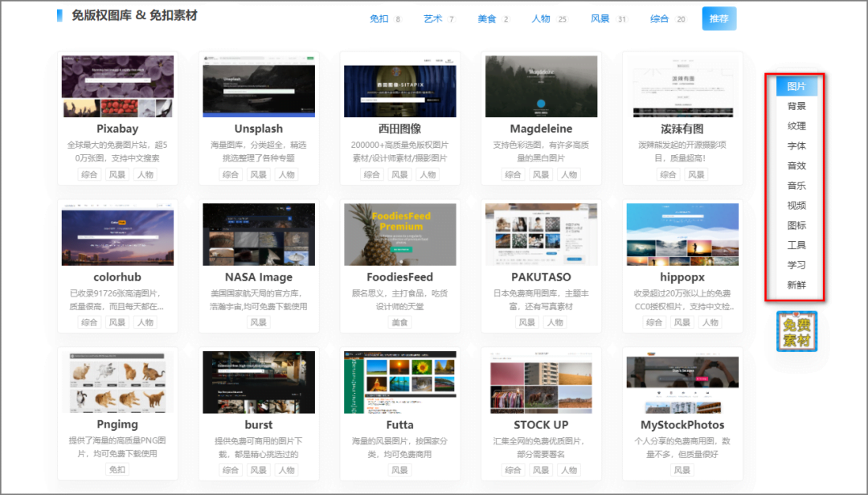
Task: Select the 美食 category tab
Action: click(x=488, y=18)
